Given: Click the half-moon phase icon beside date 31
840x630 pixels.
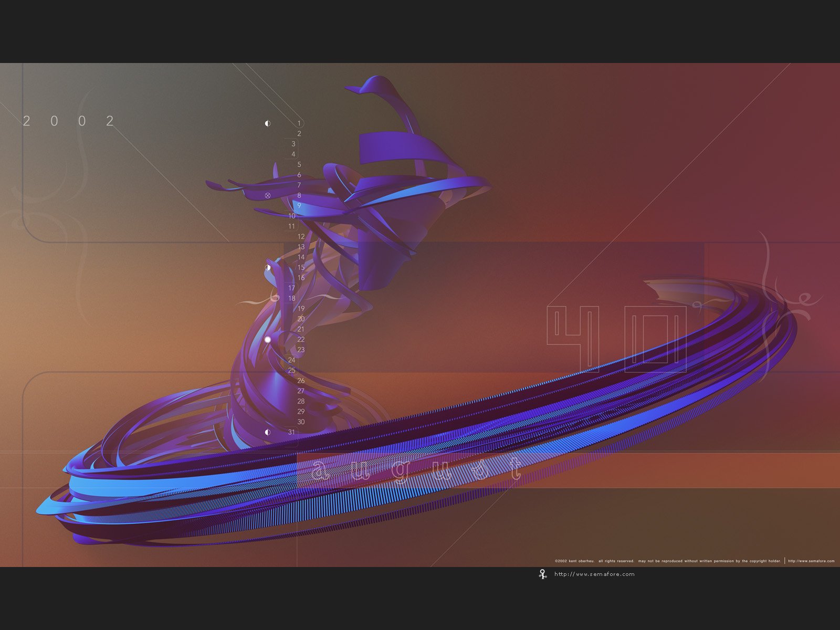Looking at the screenshot, I should click(268, 432).
